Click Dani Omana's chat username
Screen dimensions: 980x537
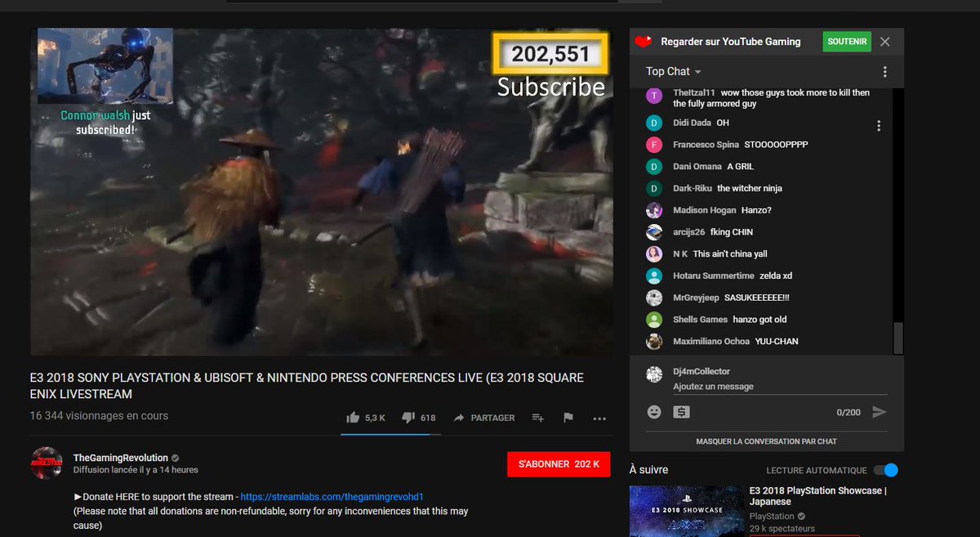(697, 167)
